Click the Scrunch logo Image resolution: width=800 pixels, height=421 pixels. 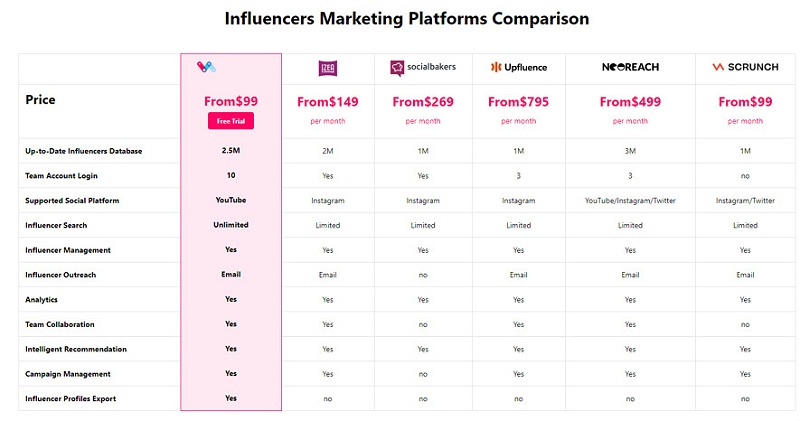click(745, 67)
